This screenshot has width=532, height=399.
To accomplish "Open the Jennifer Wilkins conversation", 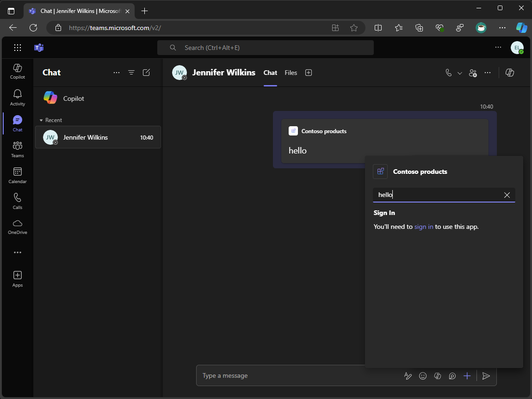I will point(98,137).
